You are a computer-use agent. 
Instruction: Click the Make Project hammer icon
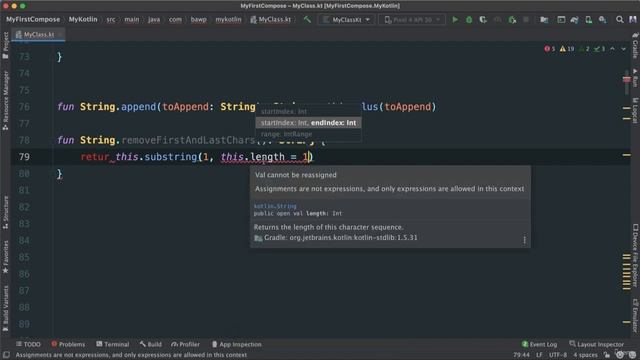pyautogui.click(x=307, y=19)
